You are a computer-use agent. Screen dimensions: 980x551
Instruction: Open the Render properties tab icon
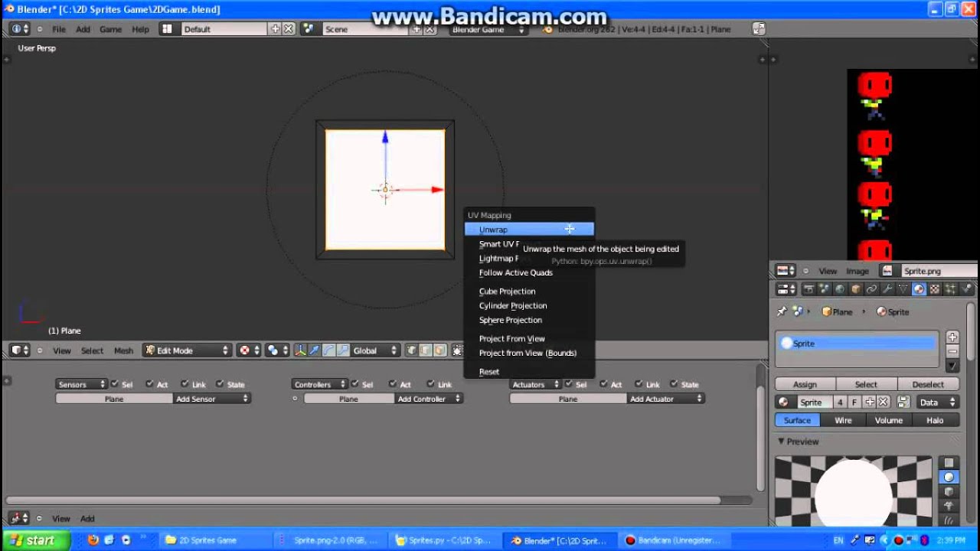[809, 289]
